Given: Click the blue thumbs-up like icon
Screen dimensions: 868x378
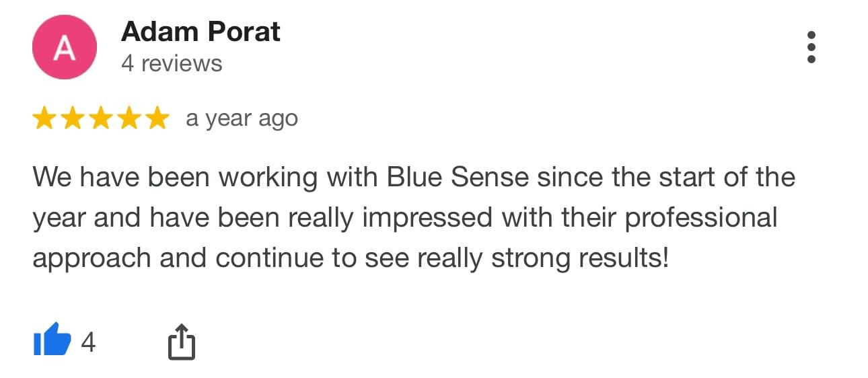Looking at the screenshot, I should pyautogui.click(x=52, y=340).
